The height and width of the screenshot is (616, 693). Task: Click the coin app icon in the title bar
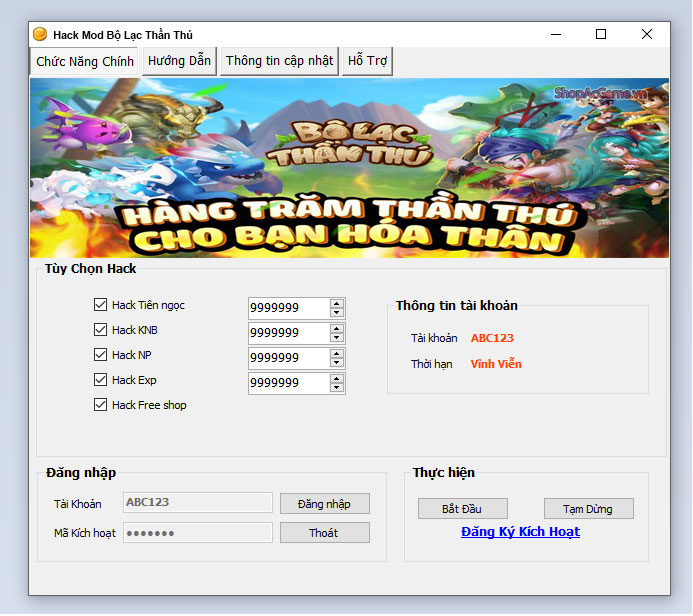40,34
